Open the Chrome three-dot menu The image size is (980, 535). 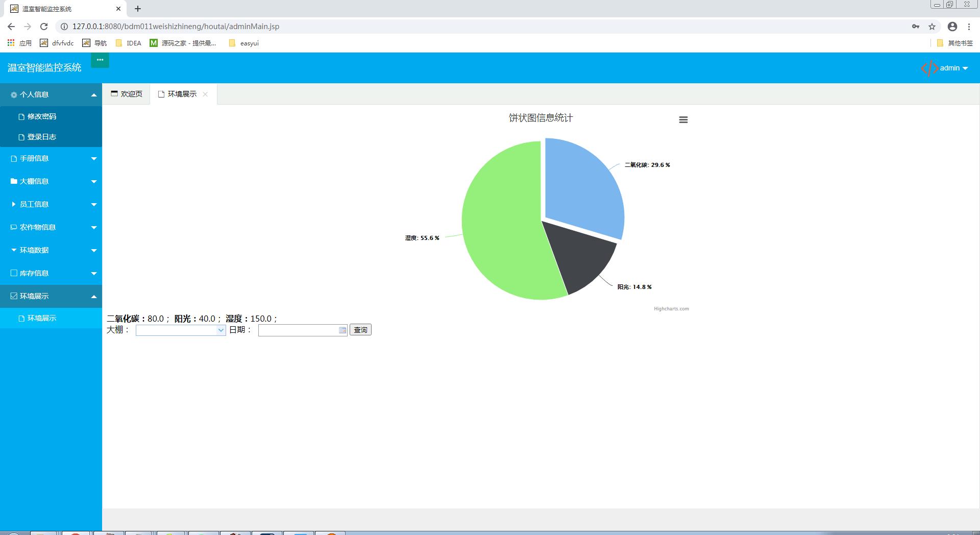(x=969, y=27)
